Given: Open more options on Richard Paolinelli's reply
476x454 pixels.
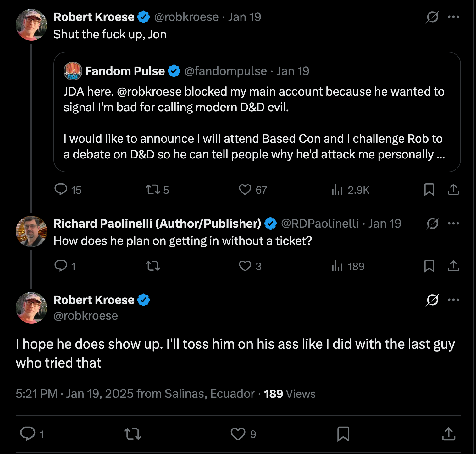Looking at the screenshot, I should (453, 224).
